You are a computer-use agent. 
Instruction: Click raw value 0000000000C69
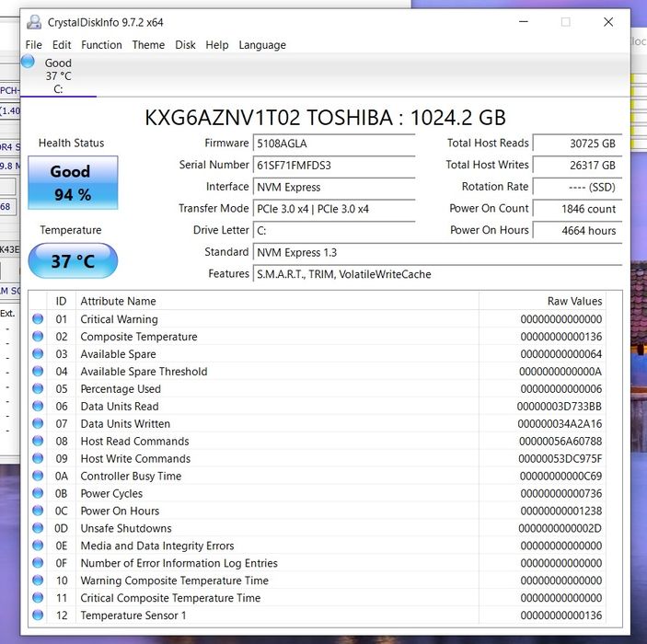point(560,476)
